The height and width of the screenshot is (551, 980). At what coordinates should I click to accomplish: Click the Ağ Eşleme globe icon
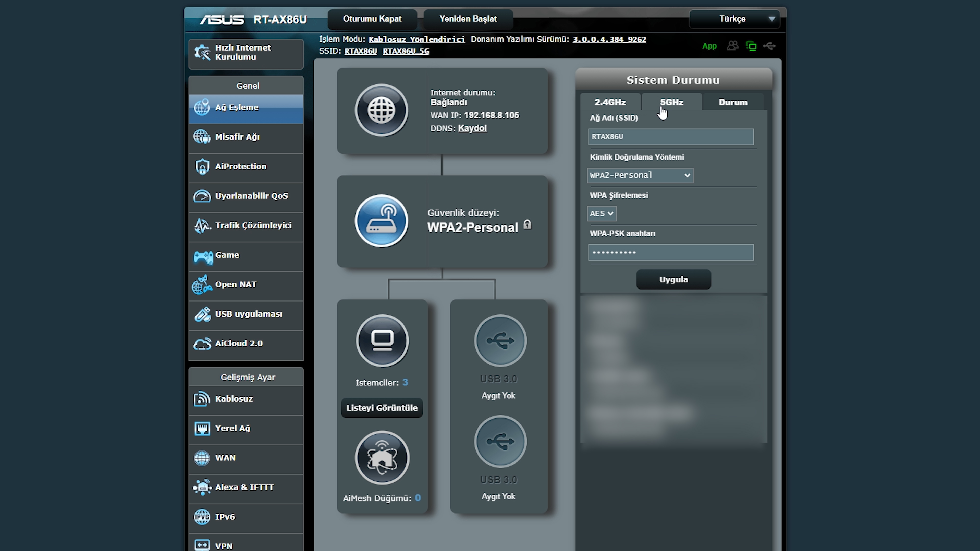[x=202, y=108]
